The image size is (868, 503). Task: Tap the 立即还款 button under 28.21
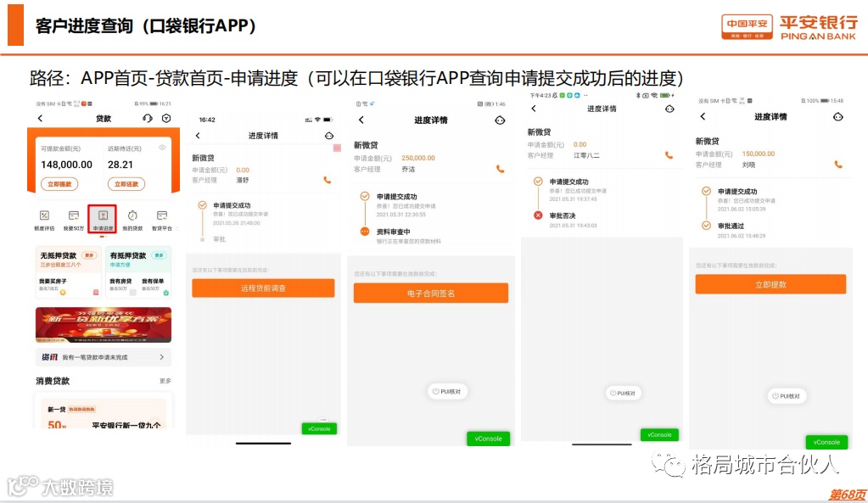pyautogui.click(x=126, y=184)
